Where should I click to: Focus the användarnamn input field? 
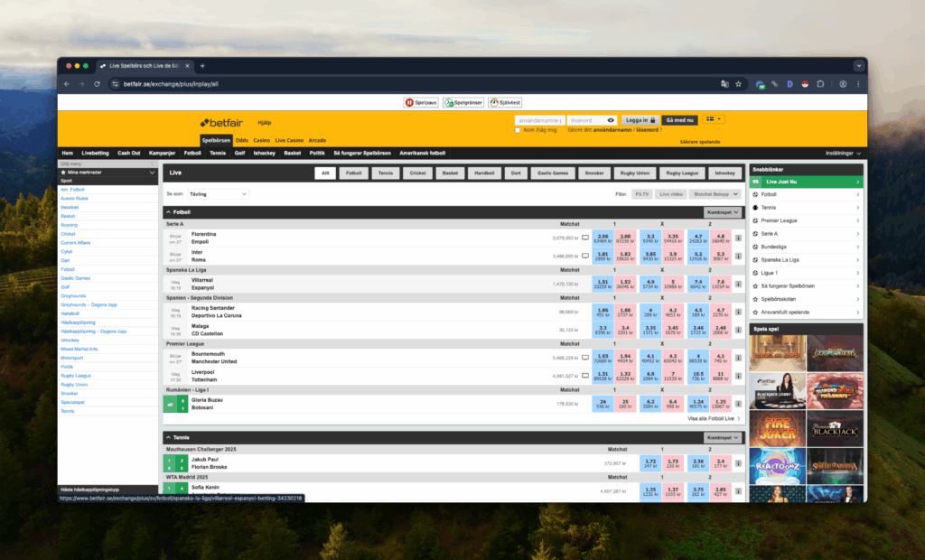point(540,120)
